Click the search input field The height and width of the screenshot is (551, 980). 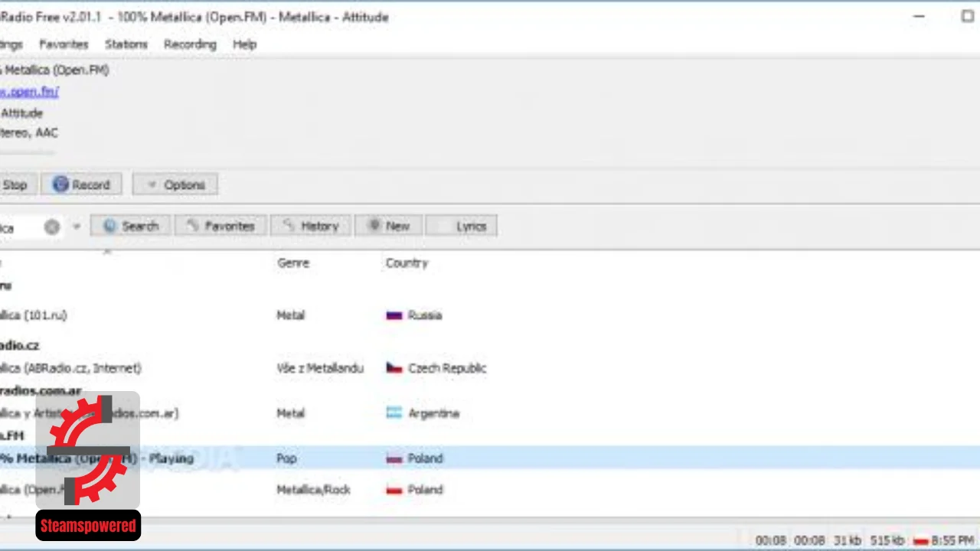[x=21, y=227]
